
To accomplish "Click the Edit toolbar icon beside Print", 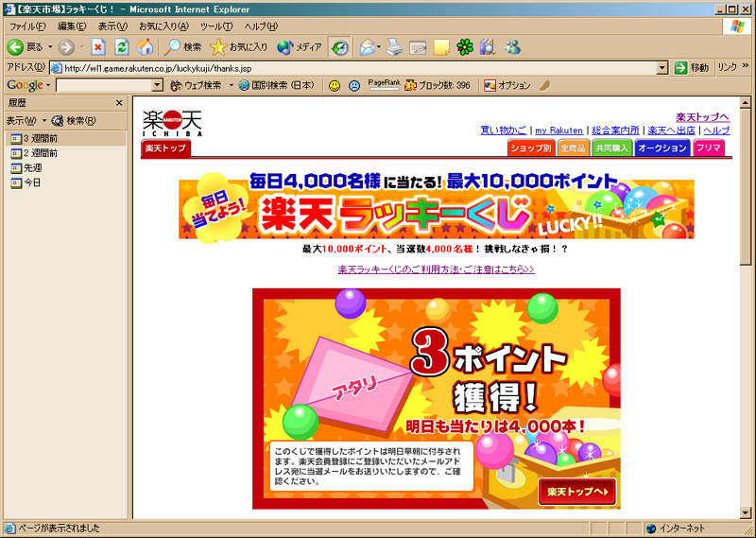I will click(x=418, y=47).
